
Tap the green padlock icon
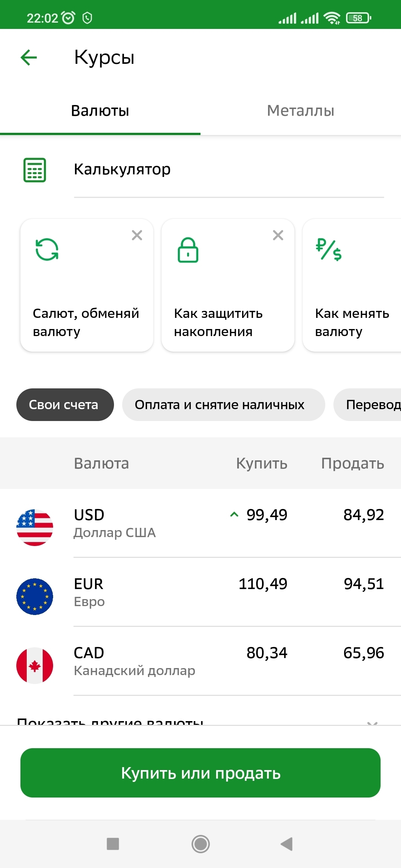[x=188, y=250]
